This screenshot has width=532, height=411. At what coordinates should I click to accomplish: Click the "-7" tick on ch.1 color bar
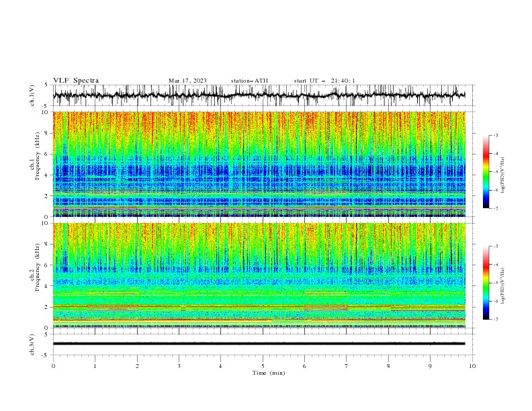click(496, 208)
